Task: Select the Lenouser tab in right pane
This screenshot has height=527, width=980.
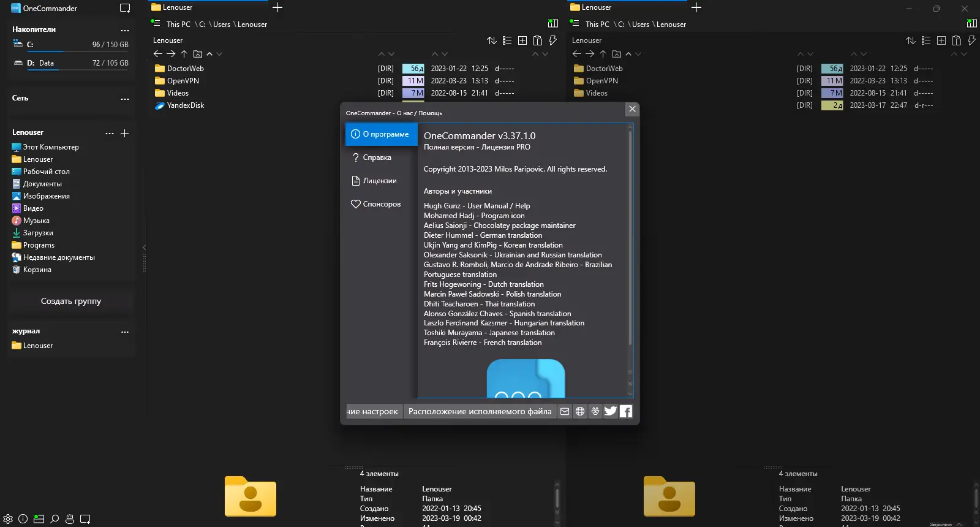Action: (x=627, y=7)
